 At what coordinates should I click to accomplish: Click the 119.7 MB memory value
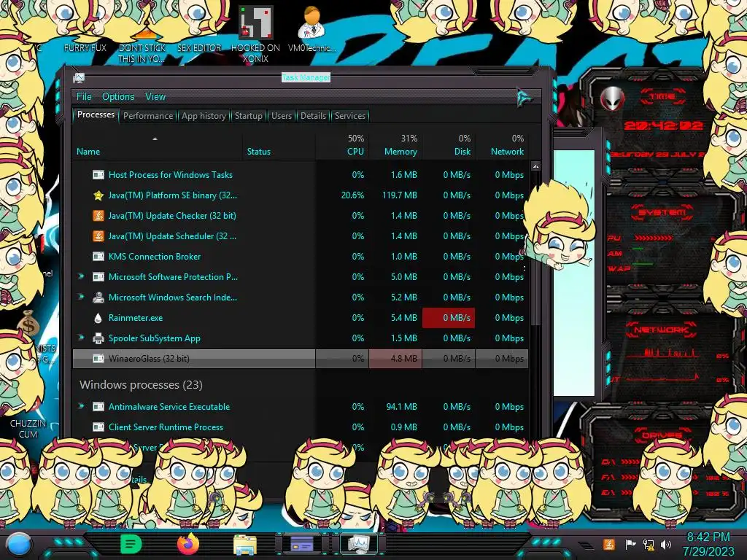pyautogui.click(x=399, y=195)
